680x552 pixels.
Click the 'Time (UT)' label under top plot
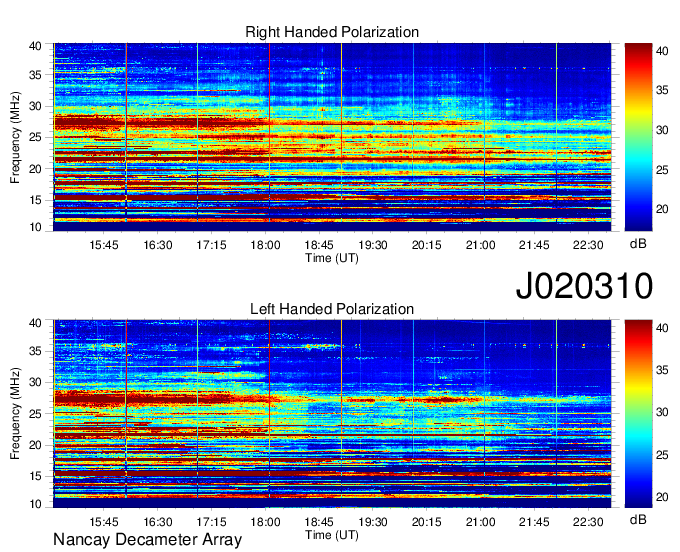pos(332,258)
